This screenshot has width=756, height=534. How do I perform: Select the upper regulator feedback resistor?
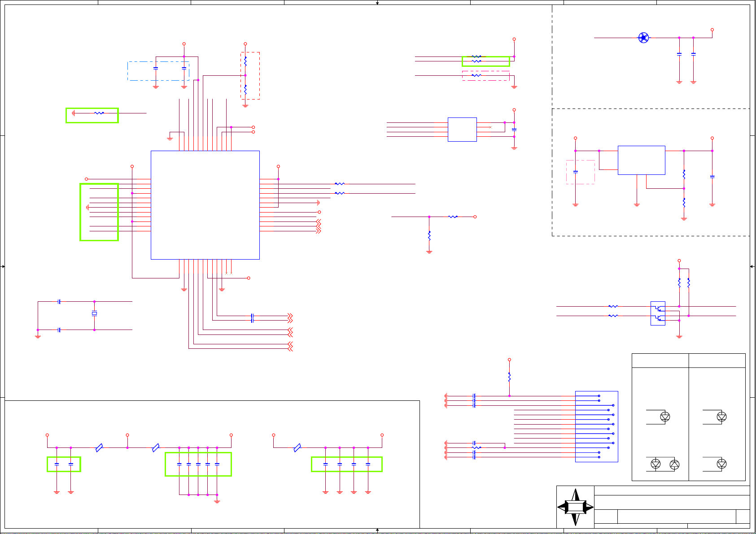[684, 174]
